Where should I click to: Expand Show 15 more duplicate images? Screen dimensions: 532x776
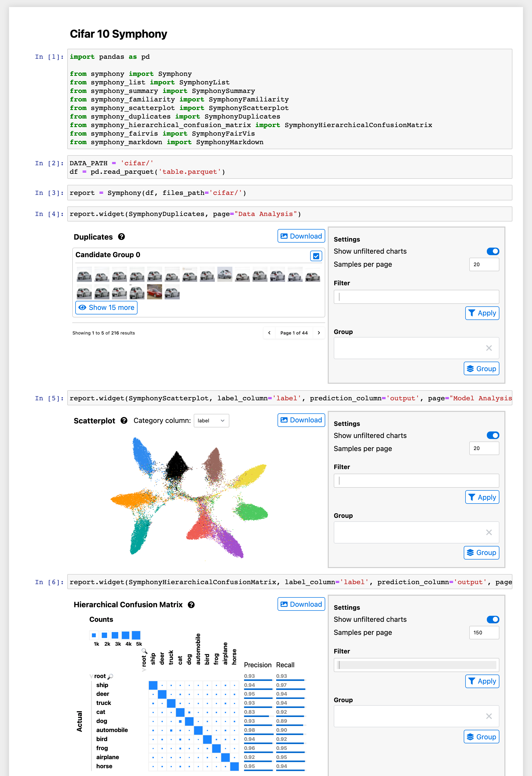(x=106, y=308)
